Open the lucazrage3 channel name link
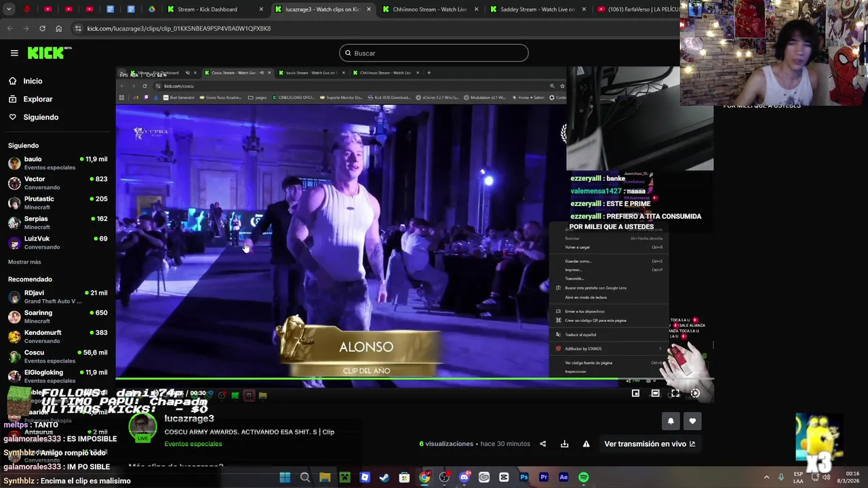The height and width of the screenshot is (488, 868). click(x=189, y=419)
